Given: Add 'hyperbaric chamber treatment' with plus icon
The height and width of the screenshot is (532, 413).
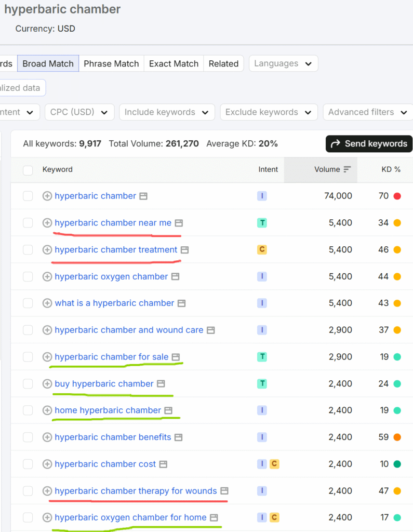Looking at the screenshot, I should [x=47, y=250].
